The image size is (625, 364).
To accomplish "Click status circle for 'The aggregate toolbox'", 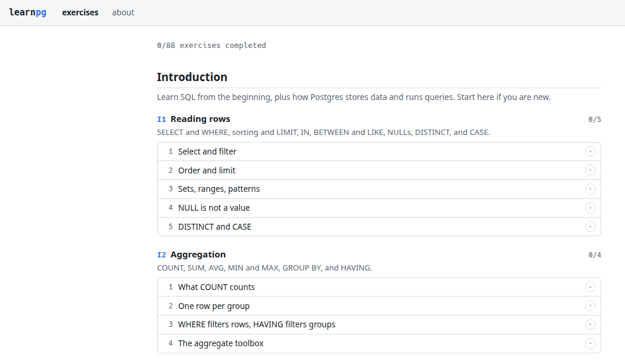I will point(590,343).
